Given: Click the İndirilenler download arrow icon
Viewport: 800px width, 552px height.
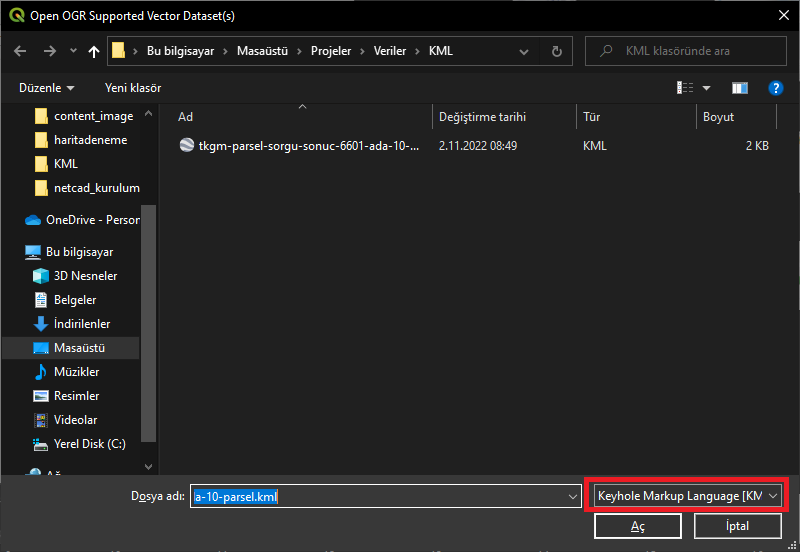Looking at the screenshot, I should (x=41, y=324).
